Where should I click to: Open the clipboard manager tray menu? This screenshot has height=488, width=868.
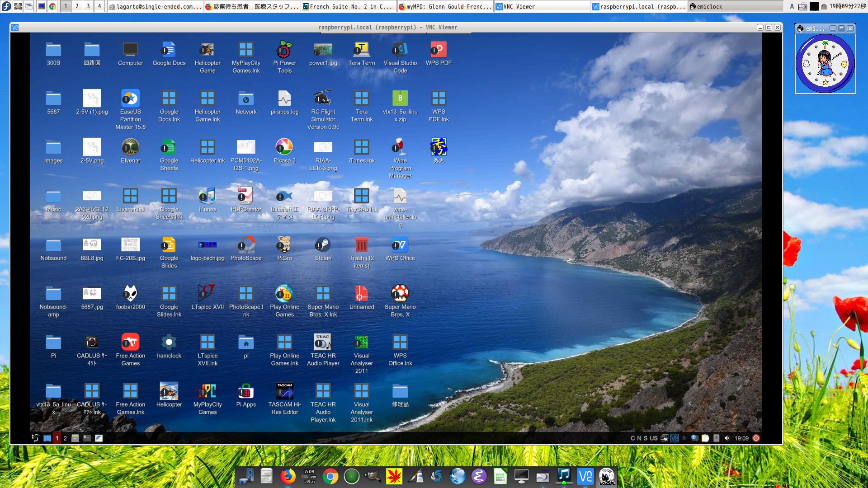(704, 438)
